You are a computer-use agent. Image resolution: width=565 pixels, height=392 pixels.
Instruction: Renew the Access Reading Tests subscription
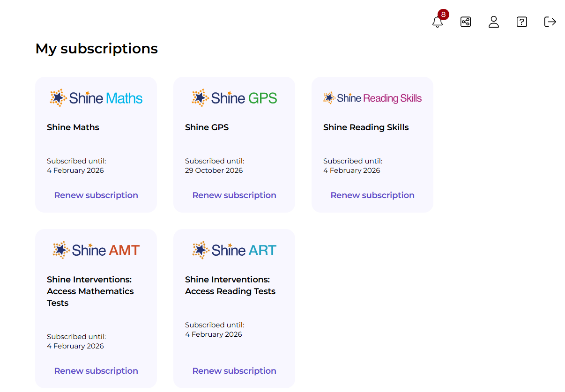tap(234, 371)
